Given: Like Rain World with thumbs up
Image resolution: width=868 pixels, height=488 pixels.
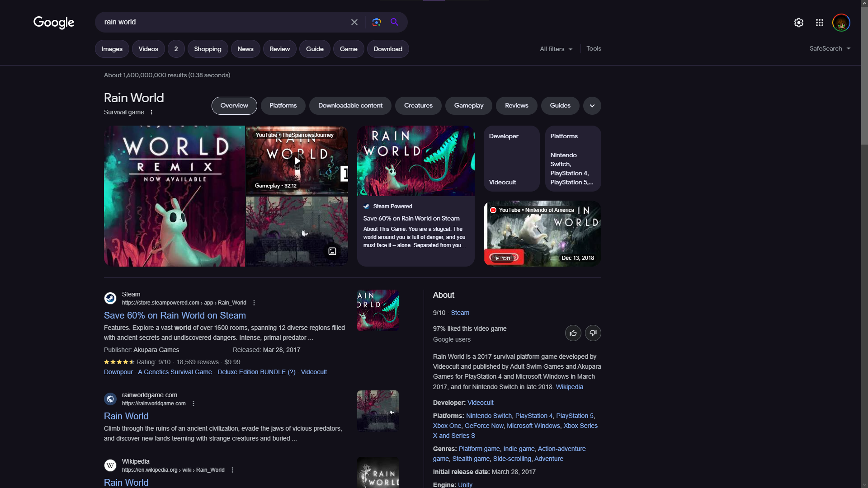Looking at the screenshot, I should tap(573, 333).
